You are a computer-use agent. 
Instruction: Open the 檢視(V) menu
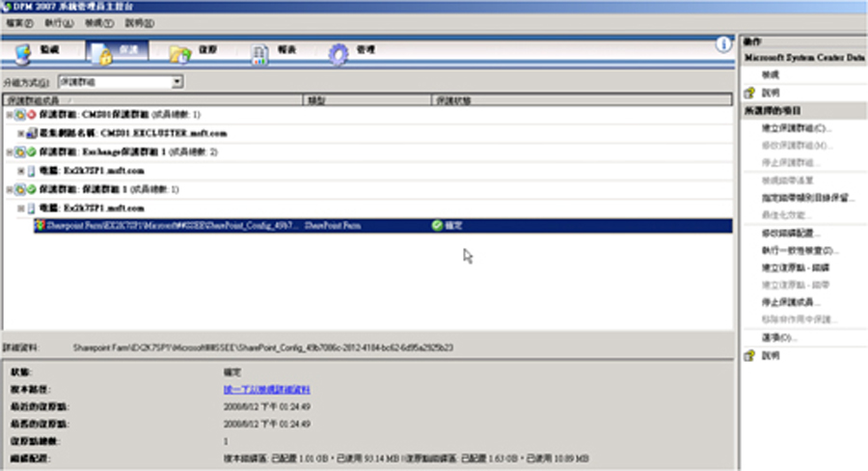99,23
